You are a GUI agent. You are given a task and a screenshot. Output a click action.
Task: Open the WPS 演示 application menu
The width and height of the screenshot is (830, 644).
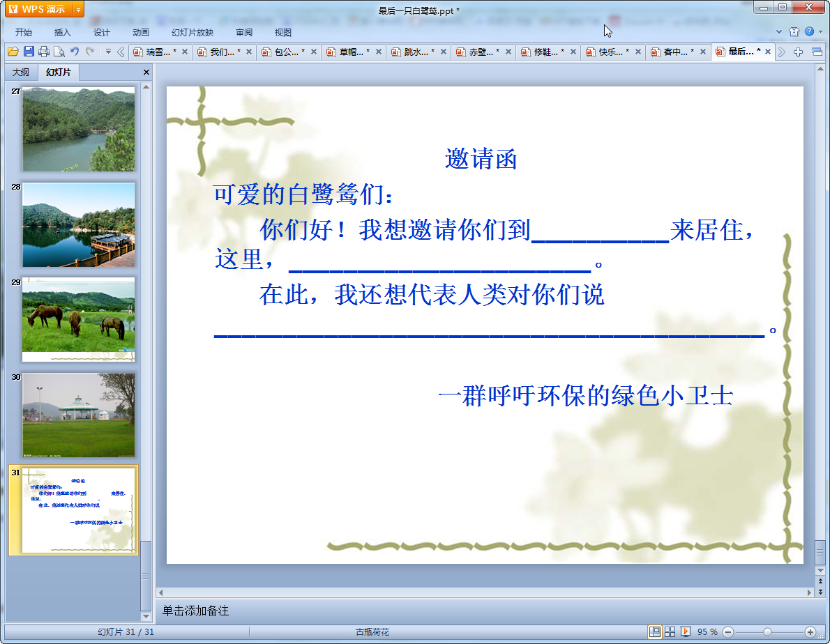point(38,9)
